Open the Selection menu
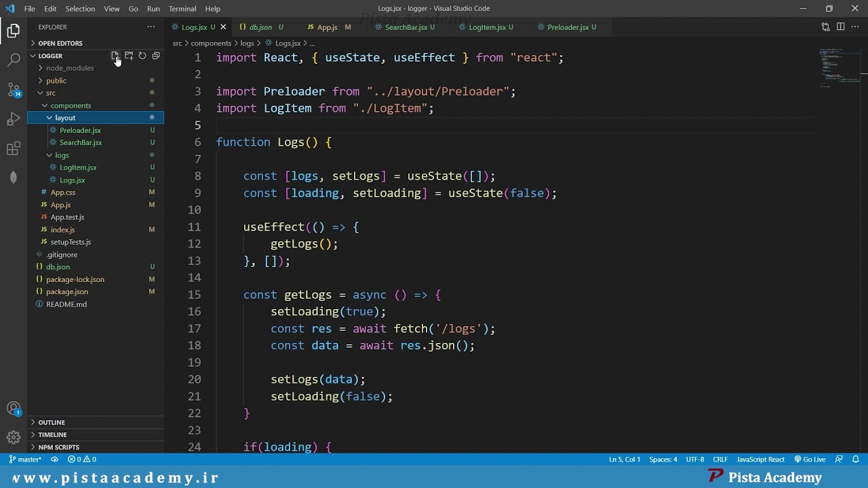 click(x=80, y=9)
